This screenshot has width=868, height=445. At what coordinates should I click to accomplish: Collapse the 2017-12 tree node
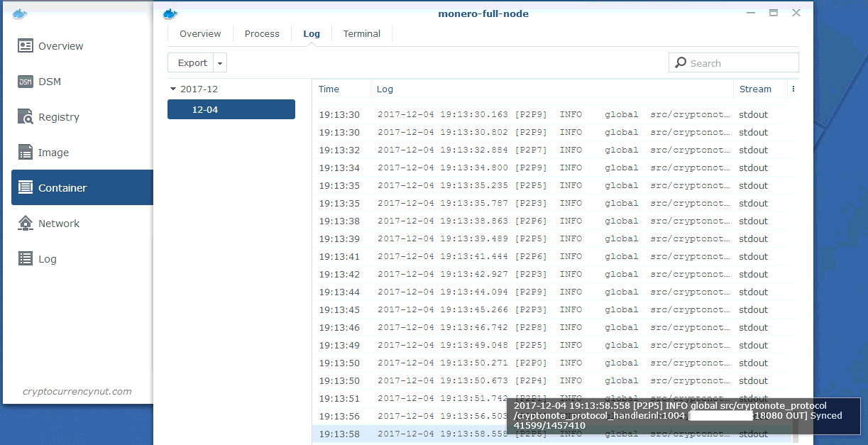(173, 89)
